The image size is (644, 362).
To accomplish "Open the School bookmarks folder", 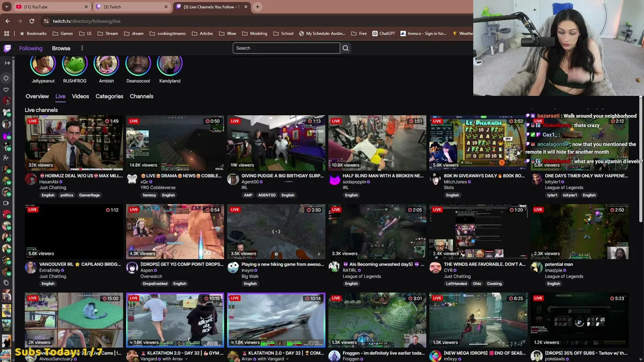I will point(283,34).
